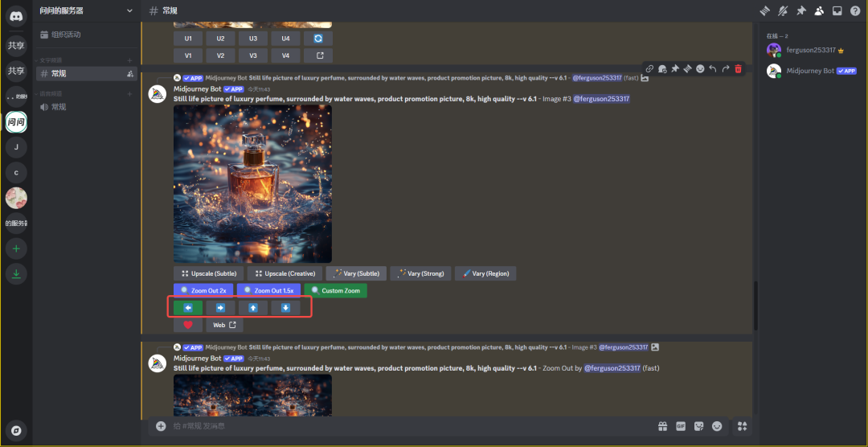Pan image down with down arrow button
The image size is (868, 447).
[x=285, y=307]
